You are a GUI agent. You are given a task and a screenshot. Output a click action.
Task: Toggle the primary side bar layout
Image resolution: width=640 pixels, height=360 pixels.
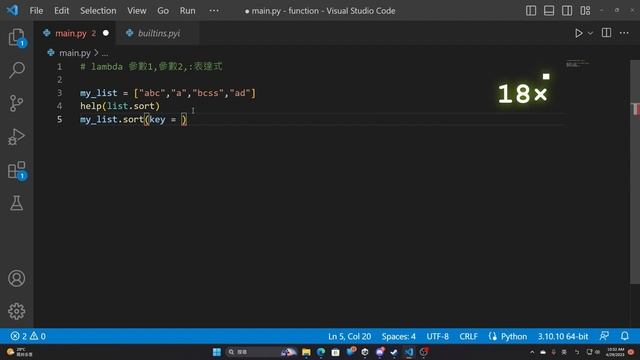(x=531, y=11)
